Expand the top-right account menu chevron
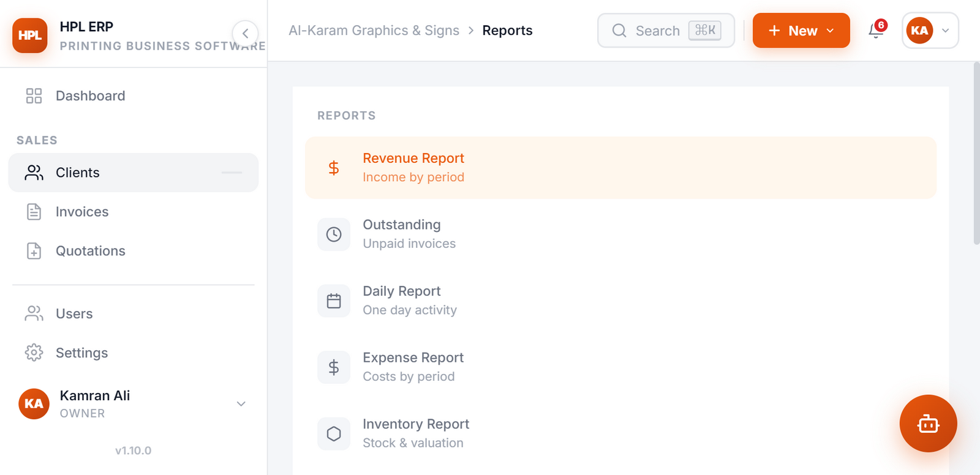 [946, 31]
